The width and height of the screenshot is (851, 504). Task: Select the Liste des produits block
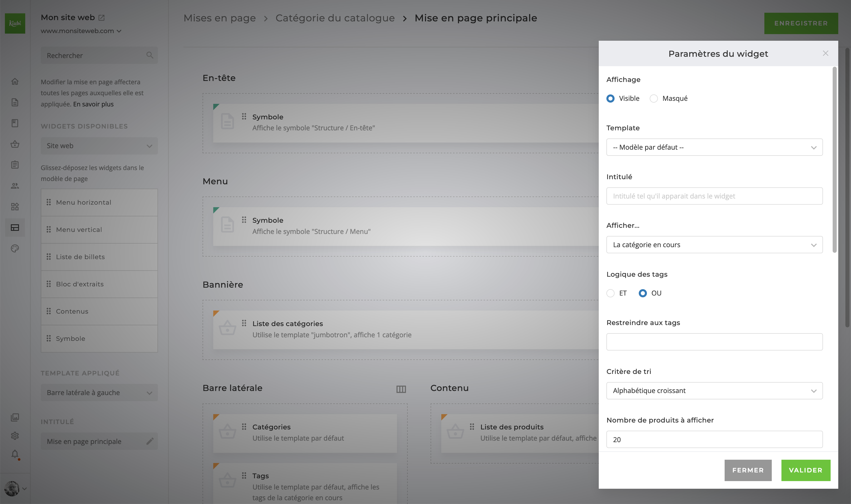coord(520,433)
